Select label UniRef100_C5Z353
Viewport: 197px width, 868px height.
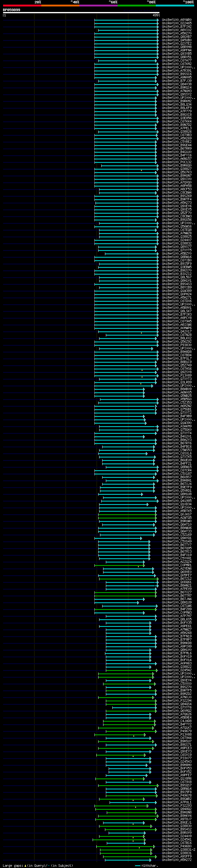click(x=176, y=403)
